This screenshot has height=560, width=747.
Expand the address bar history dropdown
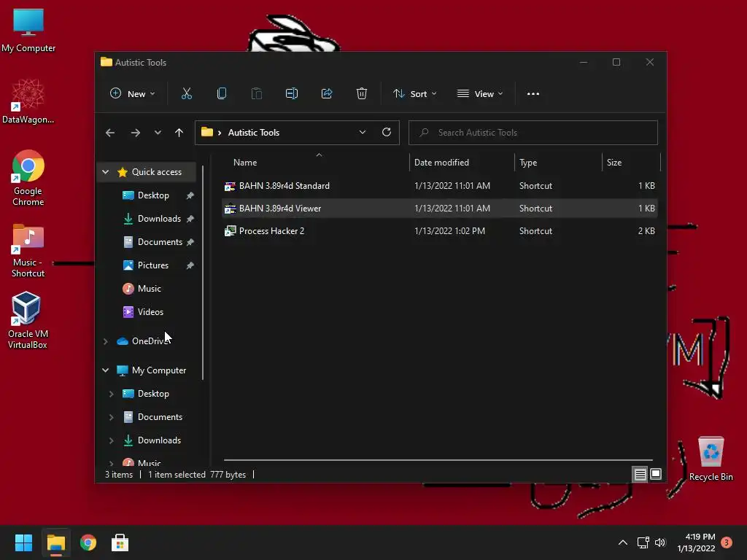363,133
